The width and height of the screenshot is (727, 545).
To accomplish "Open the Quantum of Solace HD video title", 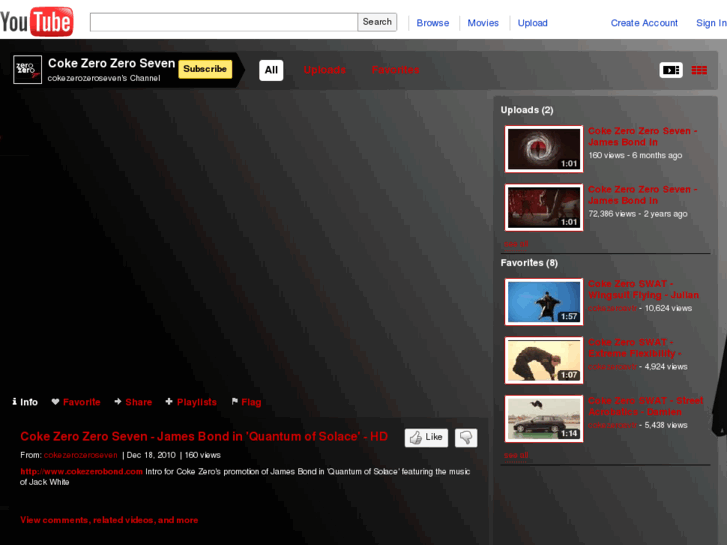I will click(x=204, y=436).
